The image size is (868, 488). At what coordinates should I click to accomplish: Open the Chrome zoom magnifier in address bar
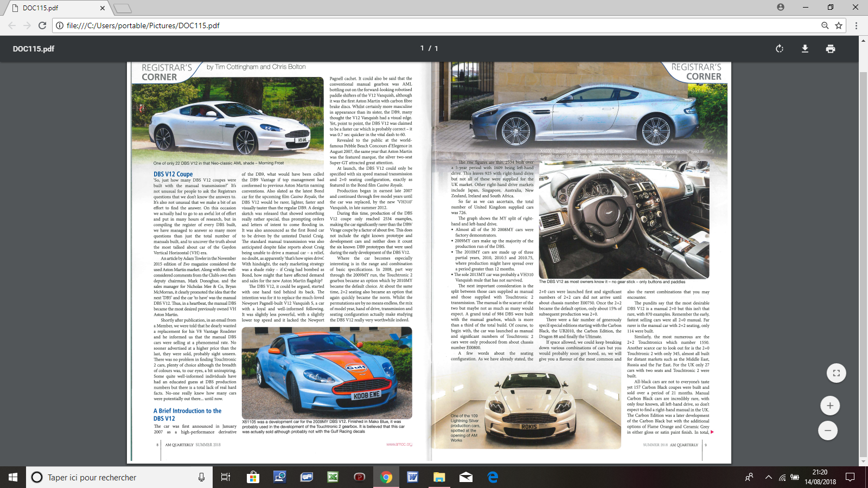click(x=825, y=25)
